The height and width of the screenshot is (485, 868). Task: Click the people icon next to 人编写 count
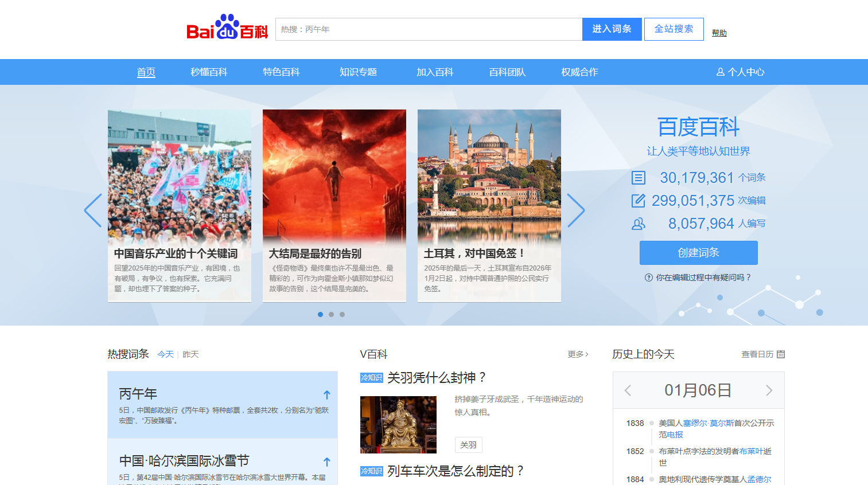pos(639,224)
